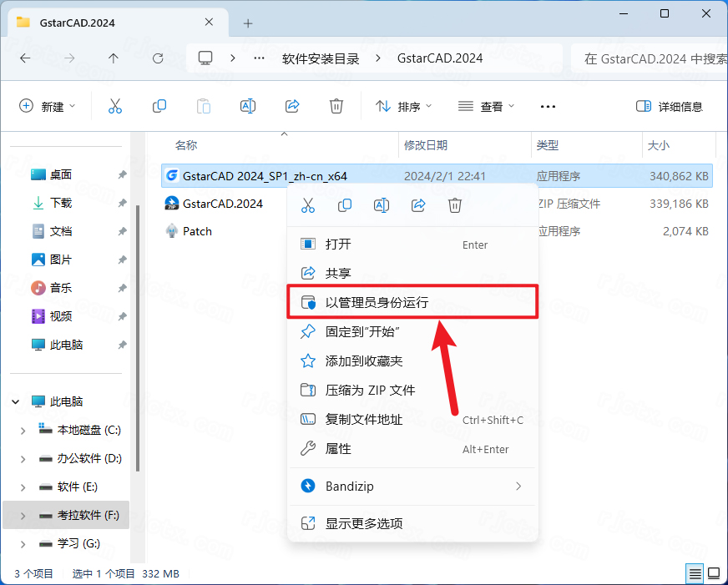728x585 pixels.
Task: Expand the 本地磁盘 (C:) tree node
Action: click(x=23, y=431)
